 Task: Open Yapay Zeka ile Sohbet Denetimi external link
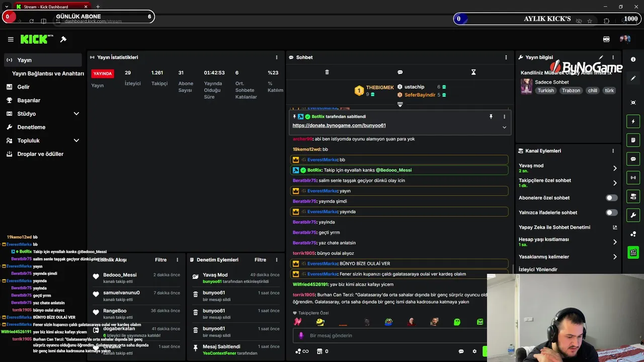pos(615,227)
